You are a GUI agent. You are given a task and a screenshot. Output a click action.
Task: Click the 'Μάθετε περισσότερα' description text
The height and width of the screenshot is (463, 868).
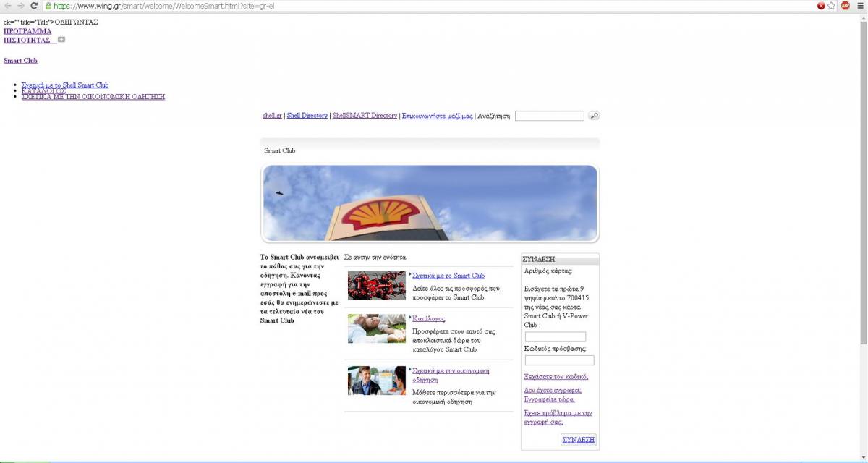(454, 396)
